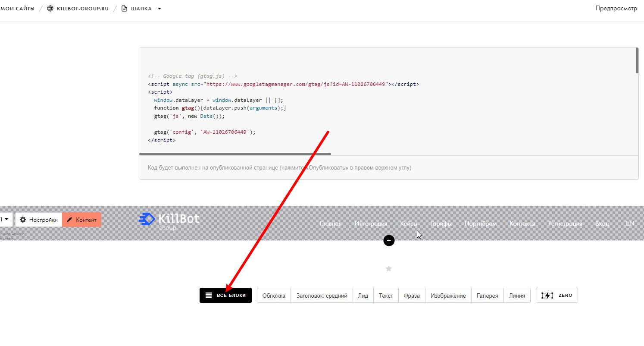The width and height of the screenshot is (644, 346).
Task: Insert a Лид block
Action: pos(363,296)
